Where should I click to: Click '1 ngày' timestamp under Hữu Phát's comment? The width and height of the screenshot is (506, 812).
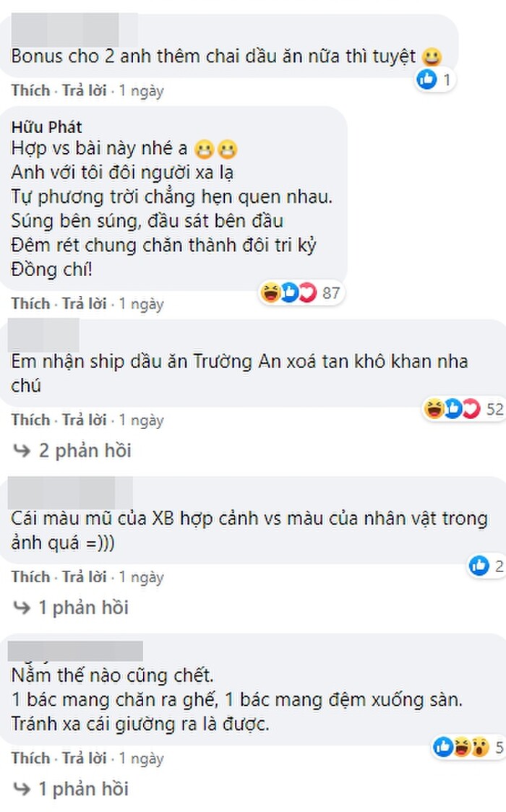tap(142, 304)
